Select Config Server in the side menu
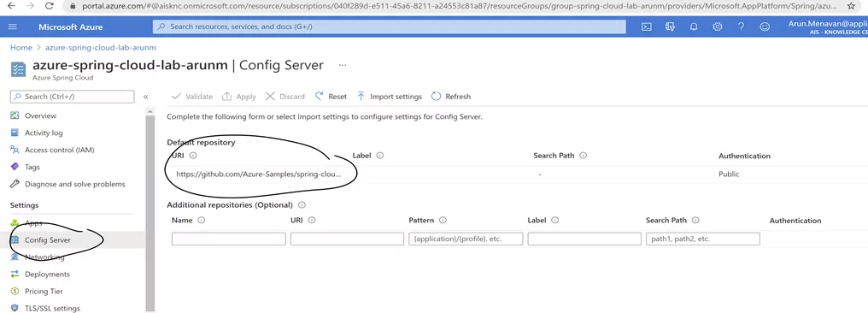 [x=48, y=239]
